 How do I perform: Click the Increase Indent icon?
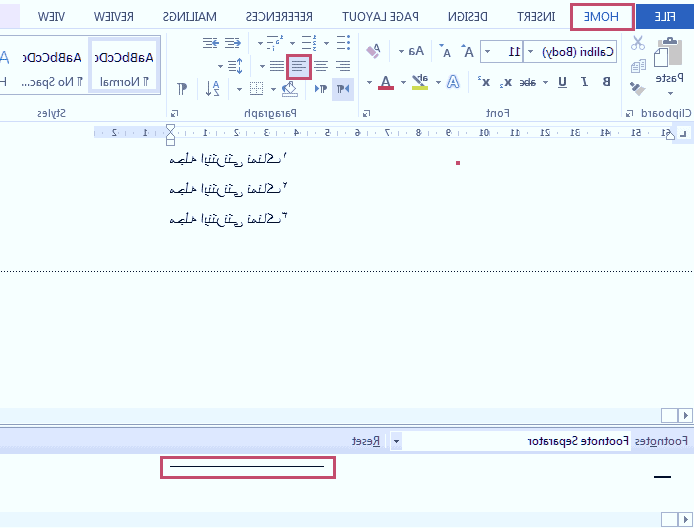(211, 43)
